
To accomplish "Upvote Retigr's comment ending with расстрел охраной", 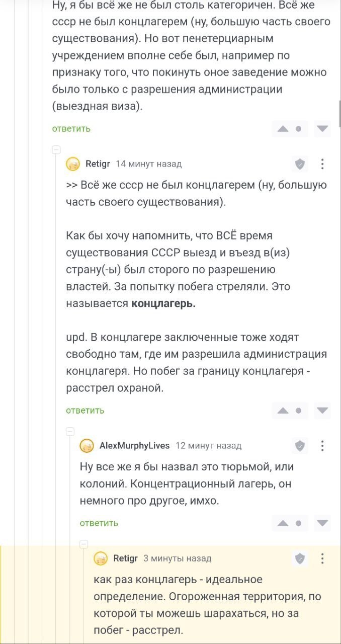I will coord(283,411).
